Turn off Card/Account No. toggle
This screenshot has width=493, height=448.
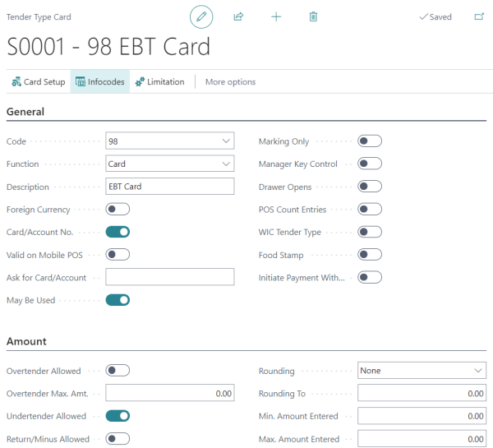pos(117,232)
